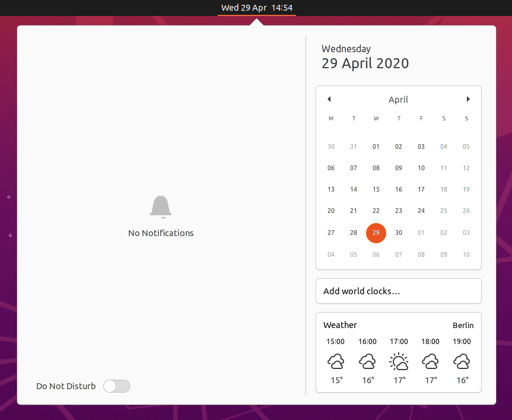Select April 21 in the calendar

click(354, 211)
